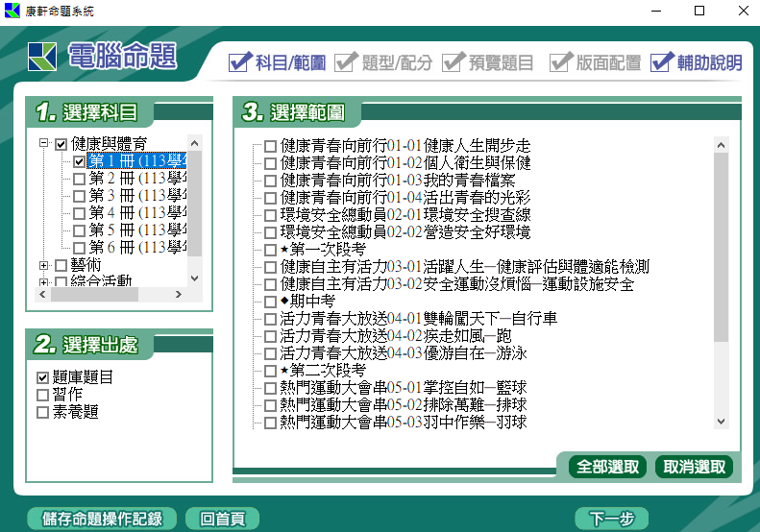The height and width of the screenshot is (532, 760).
Task: Go to the 預覽題目 step tab
Action: [x=487, y=62]
